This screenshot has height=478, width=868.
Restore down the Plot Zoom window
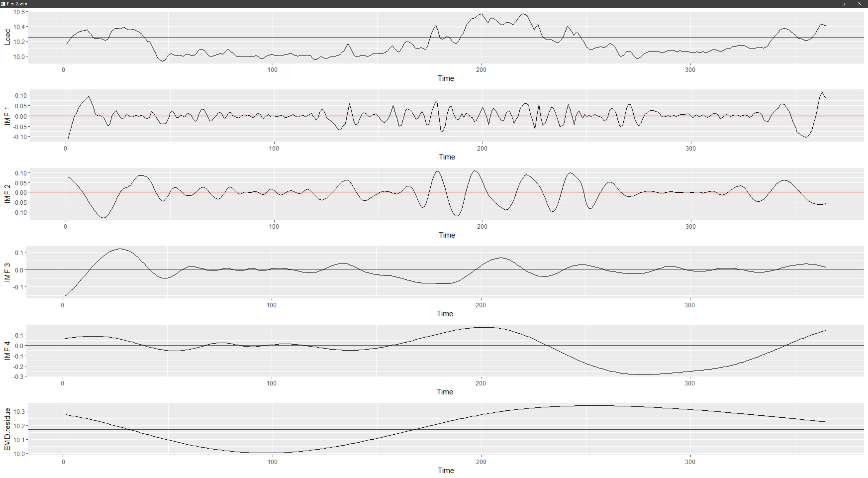(x=844, y=4)
